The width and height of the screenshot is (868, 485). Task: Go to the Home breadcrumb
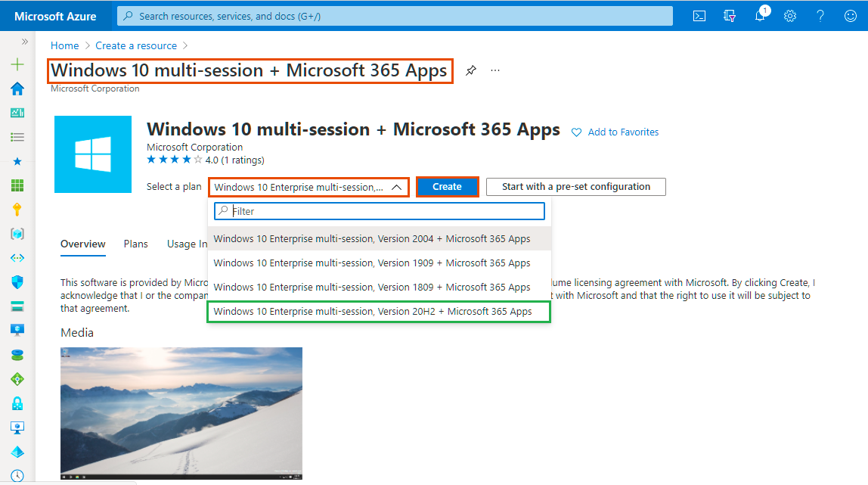65,45
